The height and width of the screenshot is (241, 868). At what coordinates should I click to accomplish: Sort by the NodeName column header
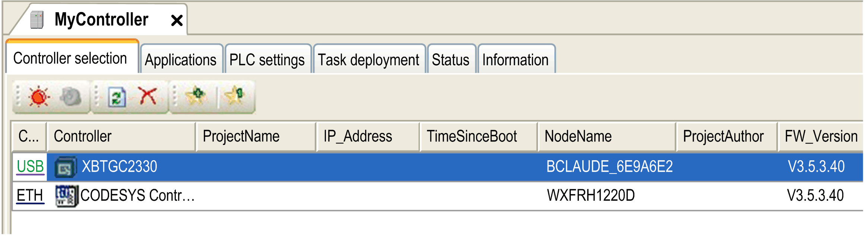[x=607, y=136]
